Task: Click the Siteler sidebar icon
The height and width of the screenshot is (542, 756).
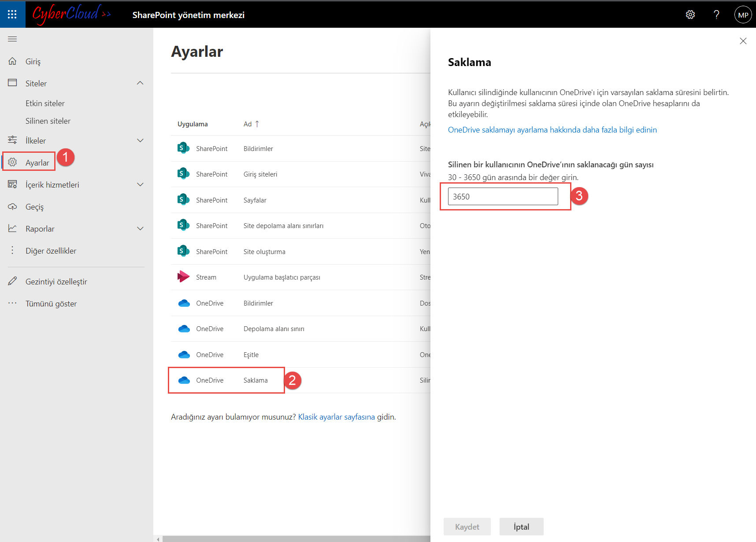Action: coord(12,83)
